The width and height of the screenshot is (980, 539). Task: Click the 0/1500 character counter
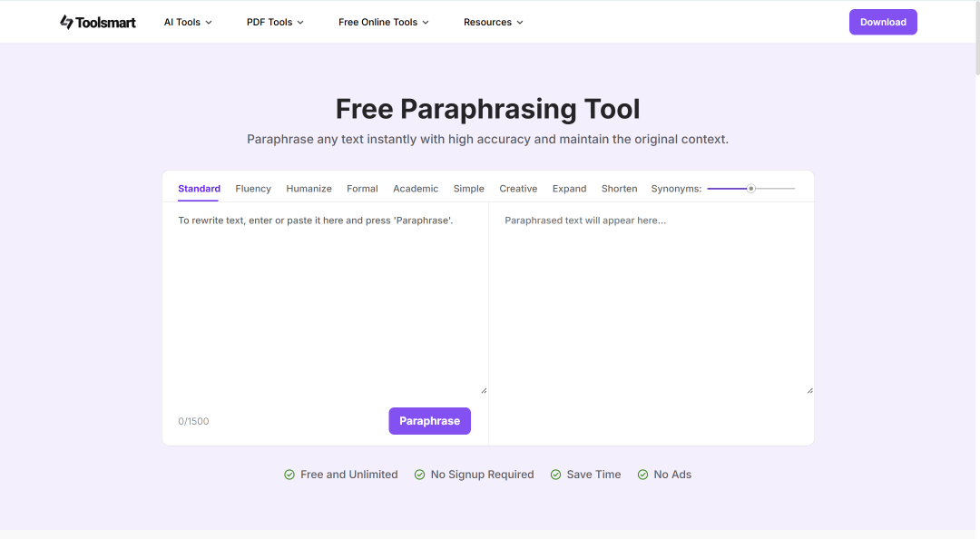click(x=194, y=421)
